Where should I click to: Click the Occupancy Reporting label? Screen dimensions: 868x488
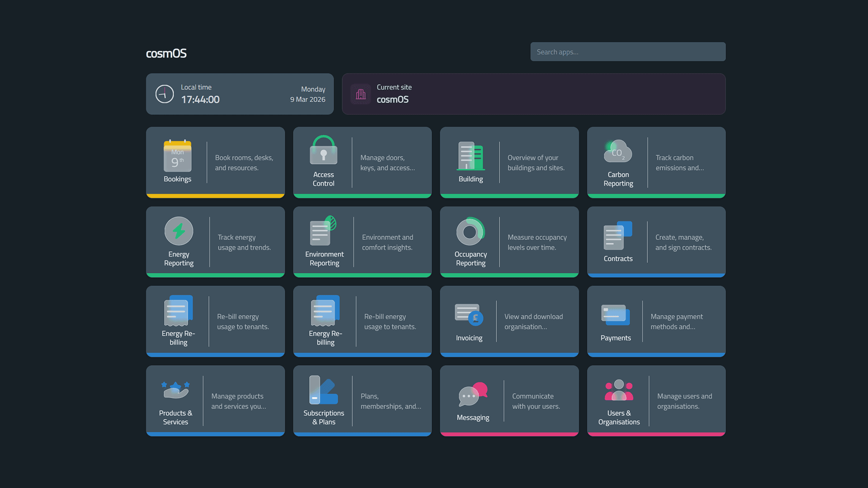(471, 258)
